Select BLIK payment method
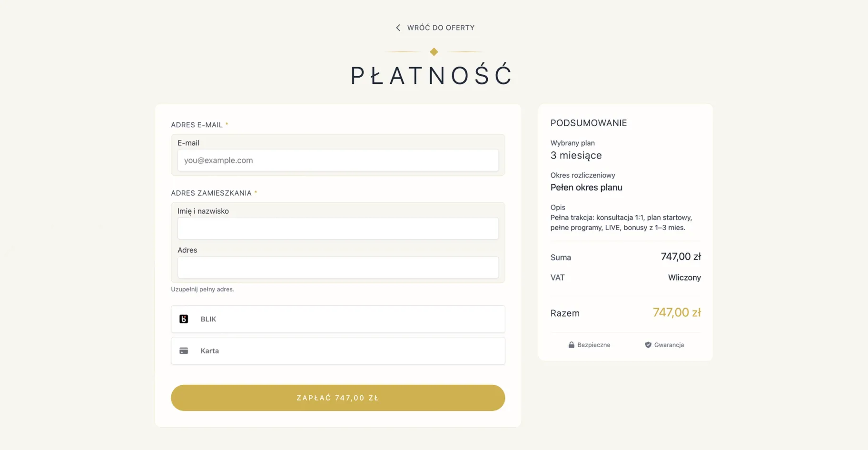The image size is (868, 450). click(x=338, y=319)
